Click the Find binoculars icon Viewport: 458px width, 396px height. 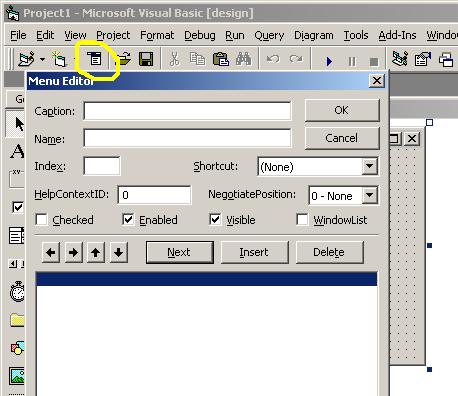tap(243, 59)
